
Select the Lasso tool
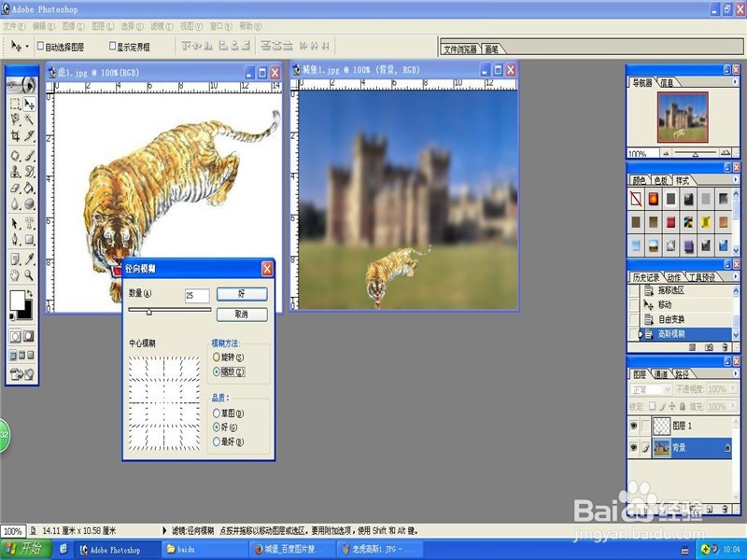click(15, 119)
